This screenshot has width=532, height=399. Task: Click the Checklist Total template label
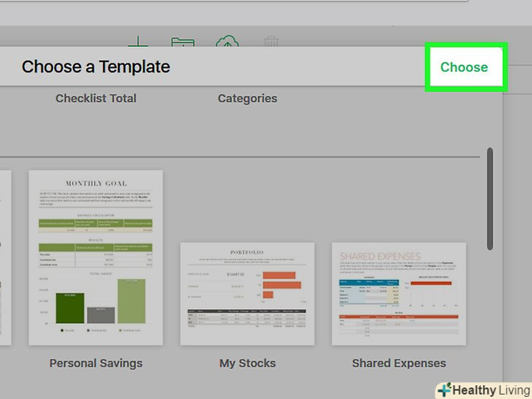pyautogui.click(x=96, y=98)
